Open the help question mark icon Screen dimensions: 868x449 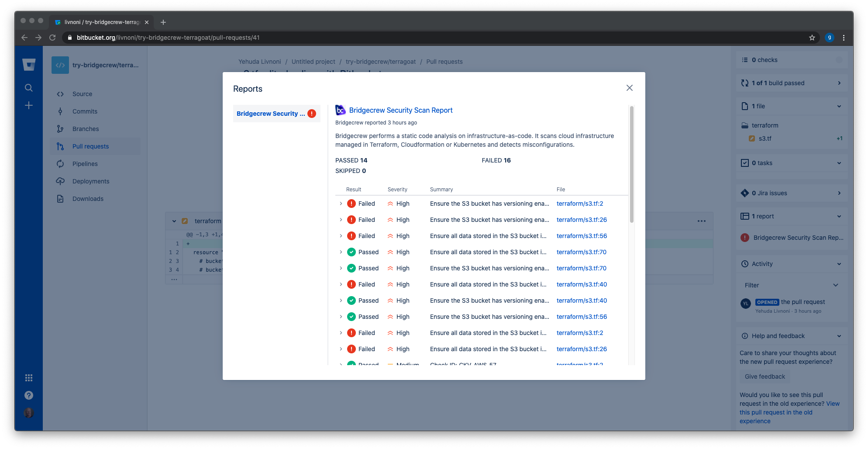tap(29, 395)
